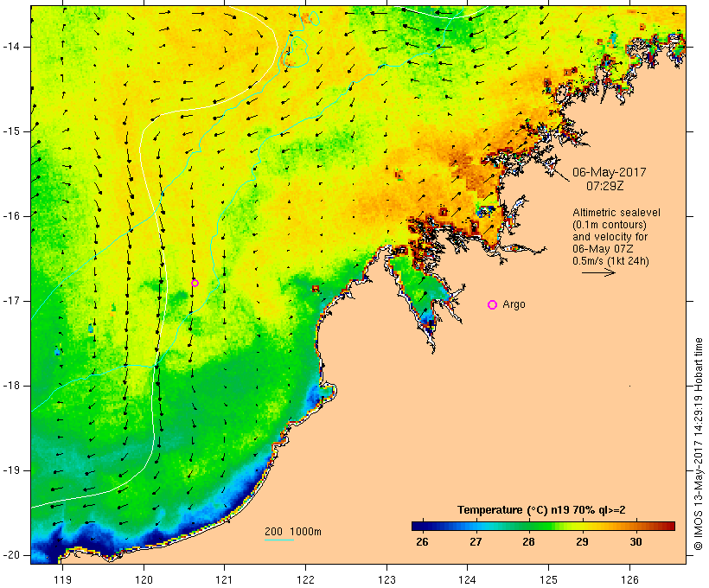Click the vertical IMOS copyright timestamp text
This screenshot has height=588, width=709.
pyautogui.click(x=699, y=444)
